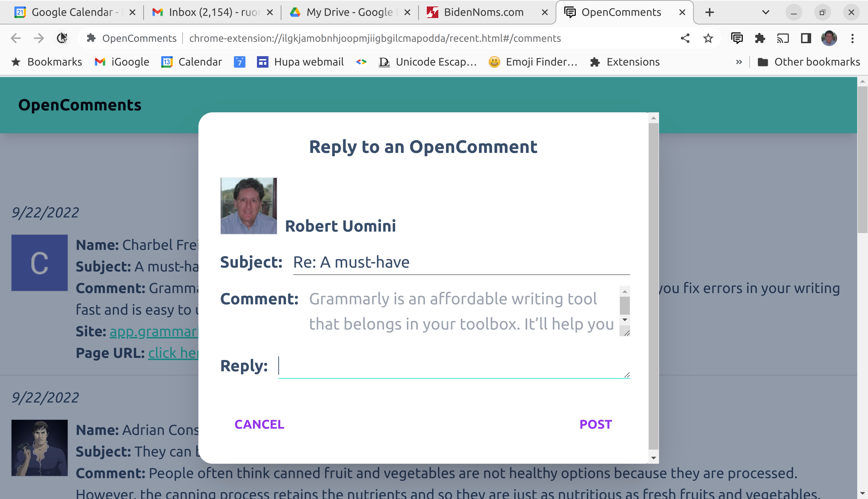The image size is (868, 499).
Task: Click the OpenComments header title
Action: pos(79,105)
